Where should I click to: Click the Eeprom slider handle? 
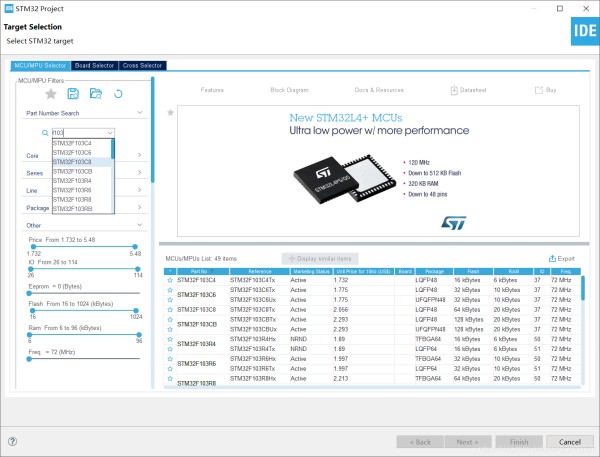point(29,294)
